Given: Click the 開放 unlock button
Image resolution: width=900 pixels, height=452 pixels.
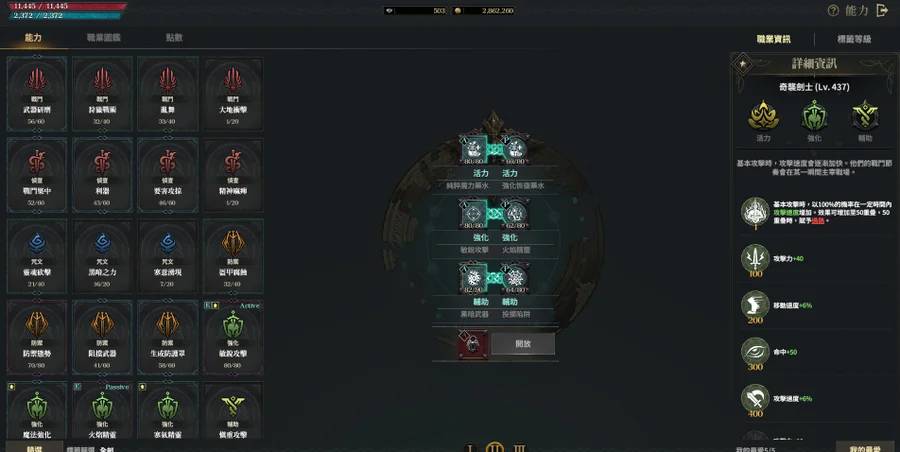Looking at the screenshot, I should coord(523,344).
